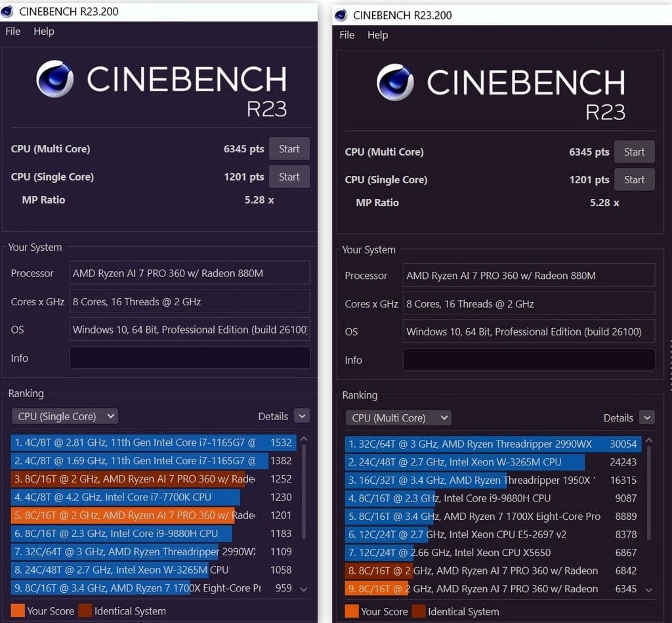Open File menu in right Cinebench window

346,35
